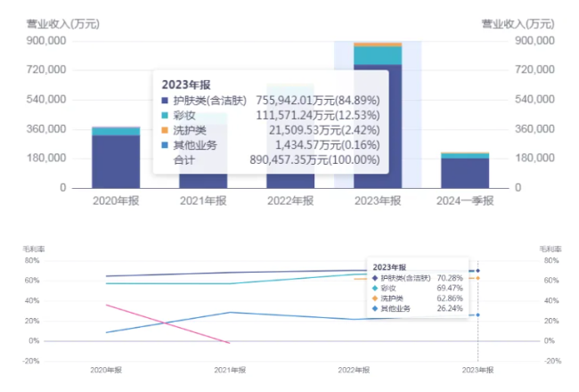Click the value 755,942.01万元(84.89%)
This screenshot has width=579, height=392.
tap(318, 101)
